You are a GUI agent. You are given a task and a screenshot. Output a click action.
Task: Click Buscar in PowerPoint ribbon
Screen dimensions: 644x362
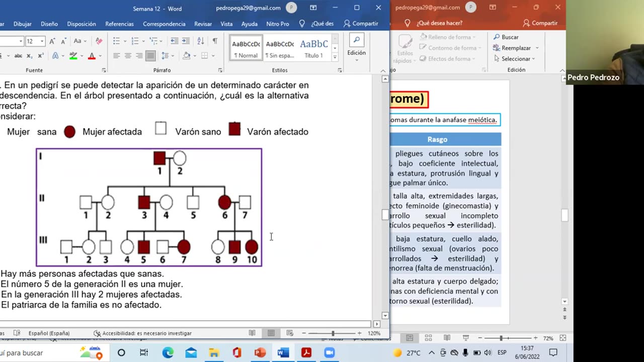[x=506, y=37]
